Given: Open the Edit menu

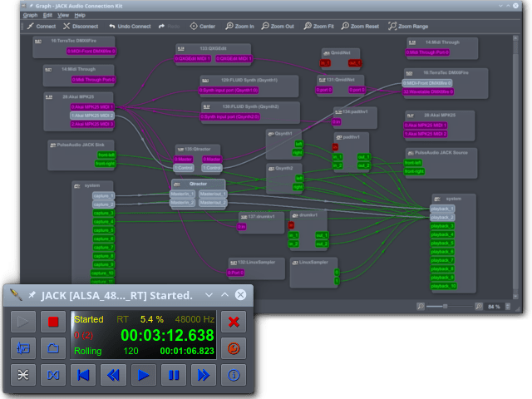Looking at the screenshot, I should coord(47,15).
